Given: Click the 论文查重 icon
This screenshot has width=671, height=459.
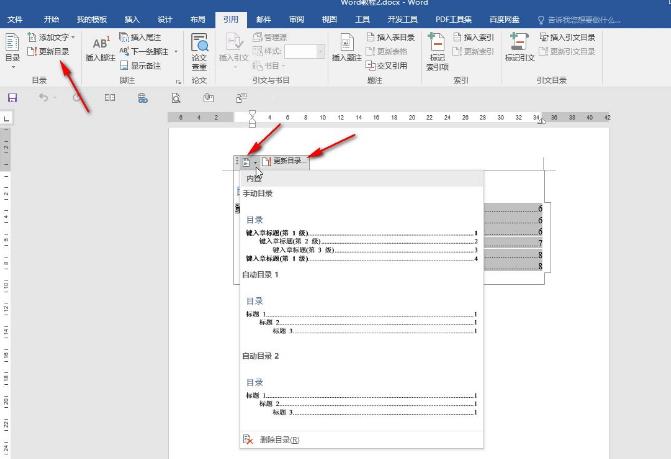Looking at the screenshot, I should click(199, 51).
